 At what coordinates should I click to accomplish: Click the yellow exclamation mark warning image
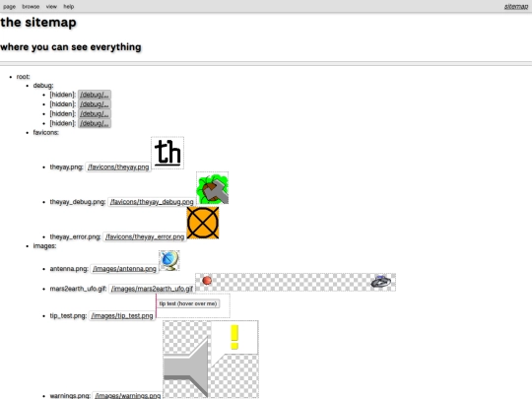coord(234,337)
